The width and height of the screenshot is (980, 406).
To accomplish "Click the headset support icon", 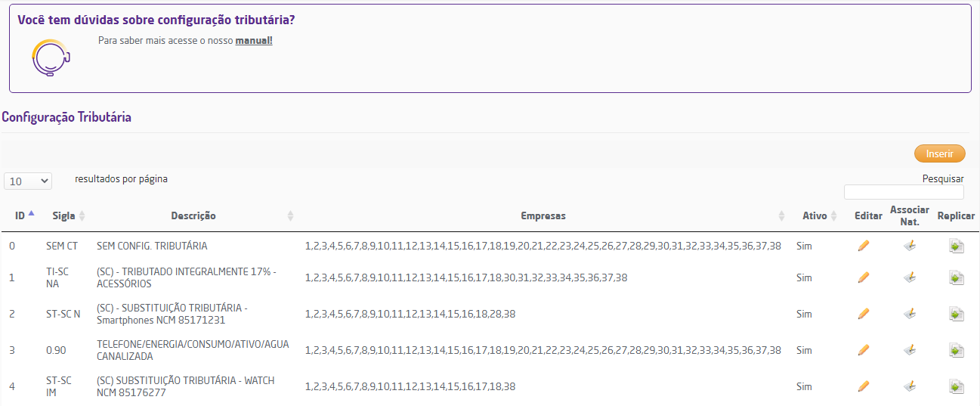I will click(51, 57).
